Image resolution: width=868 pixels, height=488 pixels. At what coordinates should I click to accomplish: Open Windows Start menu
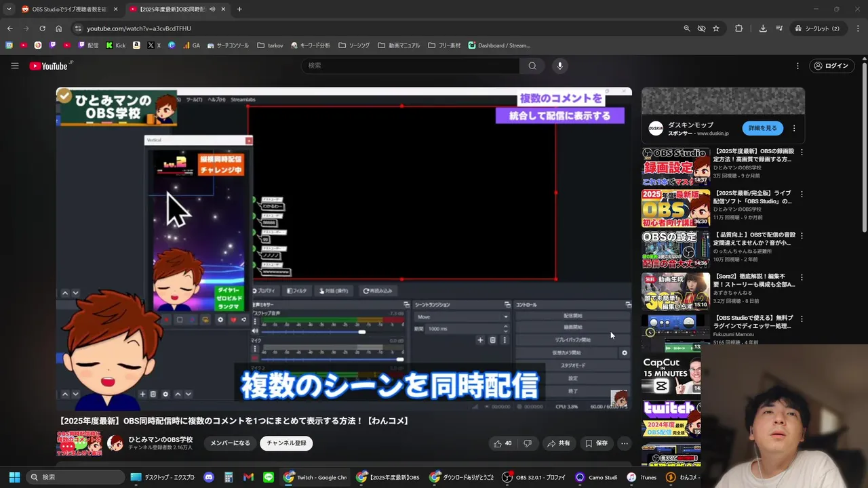pyautogui.click(x=14, y=477)
